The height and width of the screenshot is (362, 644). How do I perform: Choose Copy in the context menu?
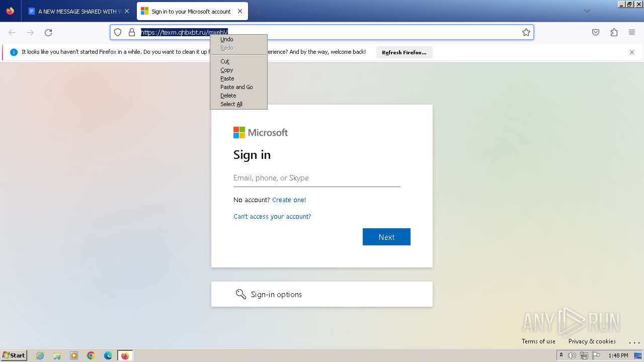coord(238,70)
